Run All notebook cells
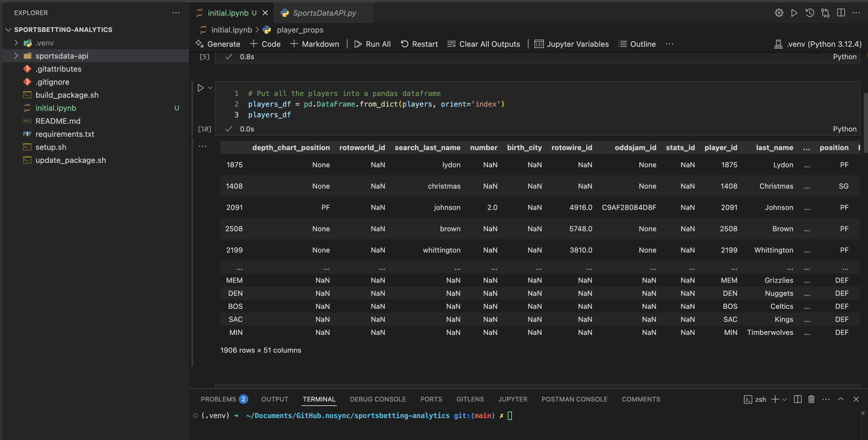The width and height of the screenshot is (868, 440). coord(372,44)
